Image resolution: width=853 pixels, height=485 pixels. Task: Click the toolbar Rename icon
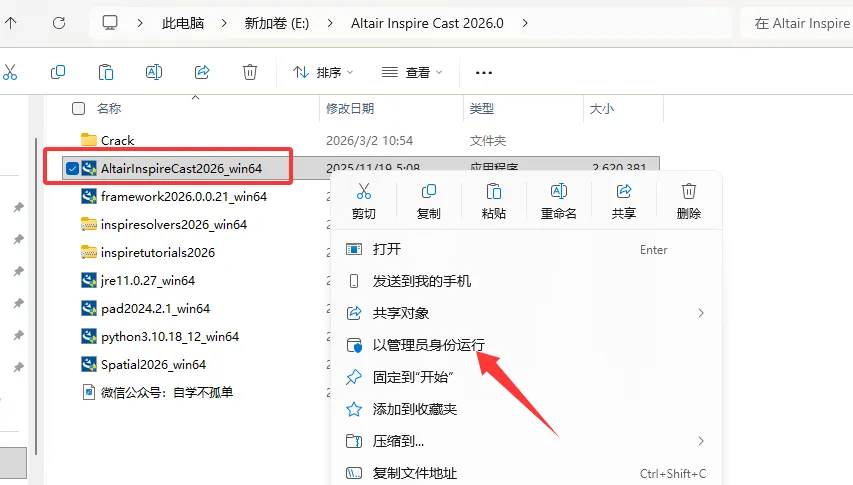[154, 72]
